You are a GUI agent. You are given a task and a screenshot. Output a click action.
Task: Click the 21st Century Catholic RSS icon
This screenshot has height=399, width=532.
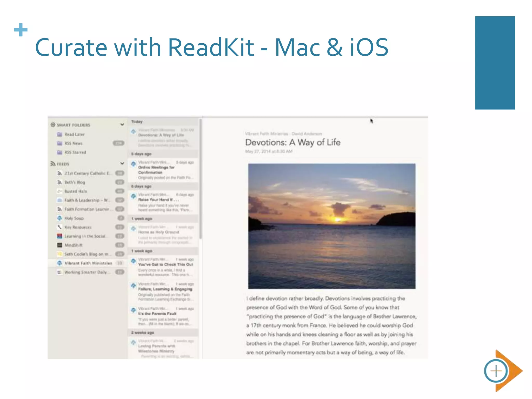click(59, 173)
